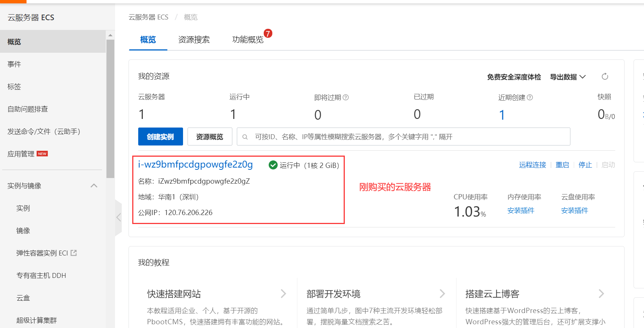Click 安装插件 under 内存使用率
Screen dimensions: 644x328
(x=521, y=211)
